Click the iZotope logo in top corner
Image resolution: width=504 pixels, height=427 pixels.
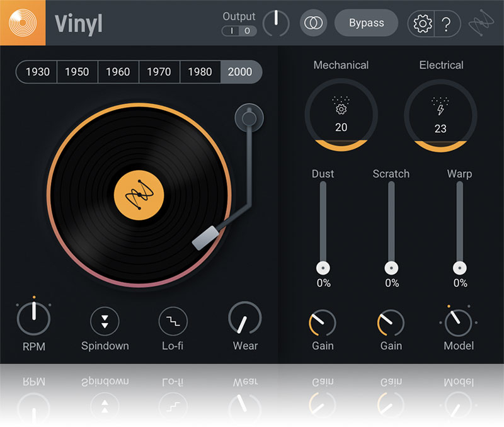pos(487,23)
